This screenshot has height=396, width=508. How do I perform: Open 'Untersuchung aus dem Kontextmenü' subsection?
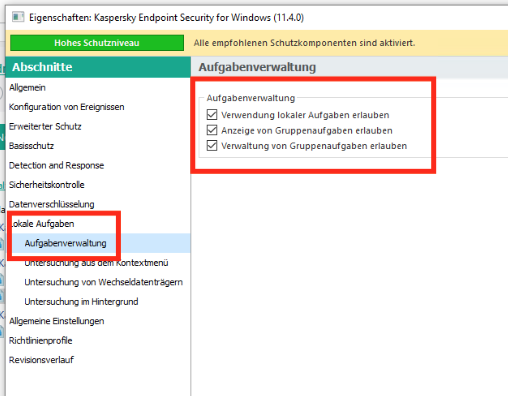click(96, 263)
